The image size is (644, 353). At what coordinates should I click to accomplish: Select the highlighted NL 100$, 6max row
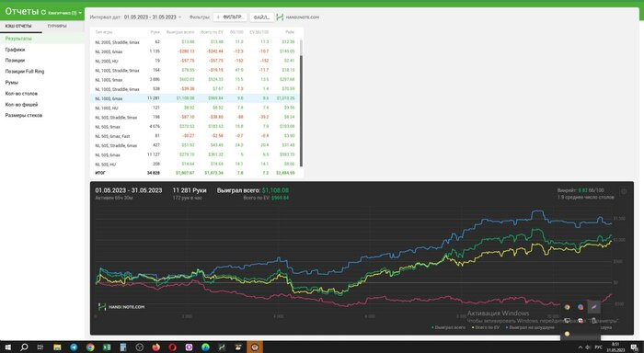pos(195,98)
